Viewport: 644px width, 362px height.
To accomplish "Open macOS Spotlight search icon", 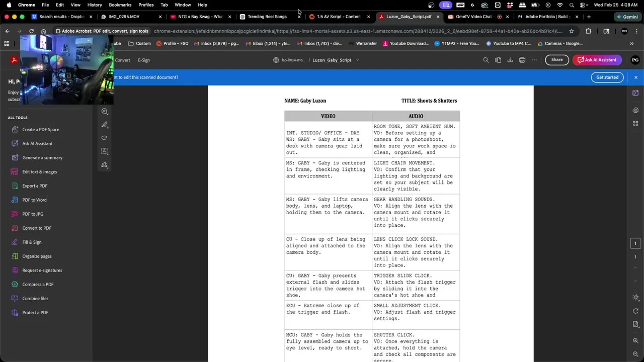I will (572, 5).
